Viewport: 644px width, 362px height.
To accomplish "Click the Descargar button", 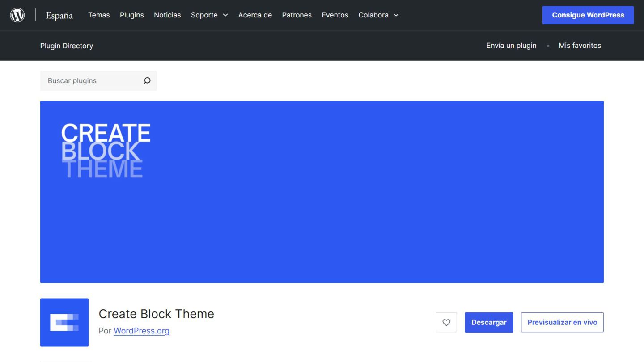I will pyautogui.click(x=489, y=322).
